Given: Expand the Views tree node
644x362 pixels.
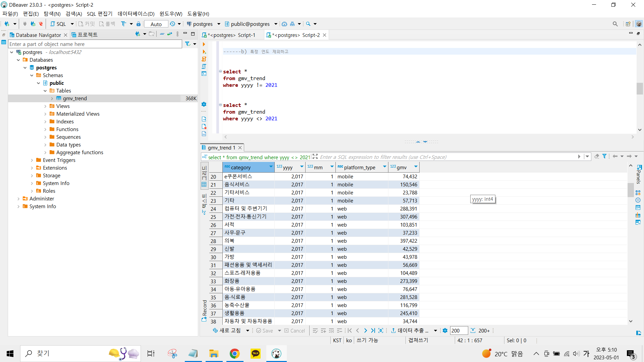Looking at the screenshot, I should (45, 106).
